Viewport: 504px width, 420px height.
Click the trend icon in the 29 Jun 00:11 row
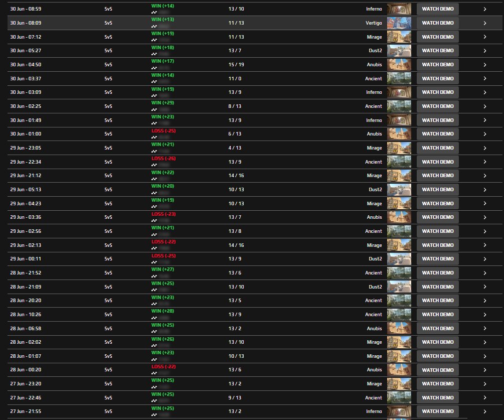(154, 262)
